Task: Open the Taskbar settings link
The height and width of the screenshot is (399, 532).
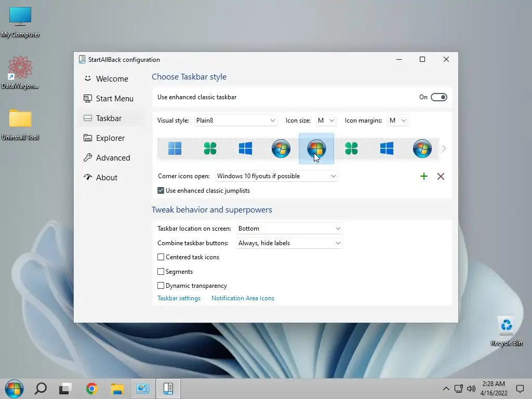Action: pos(179,298)
